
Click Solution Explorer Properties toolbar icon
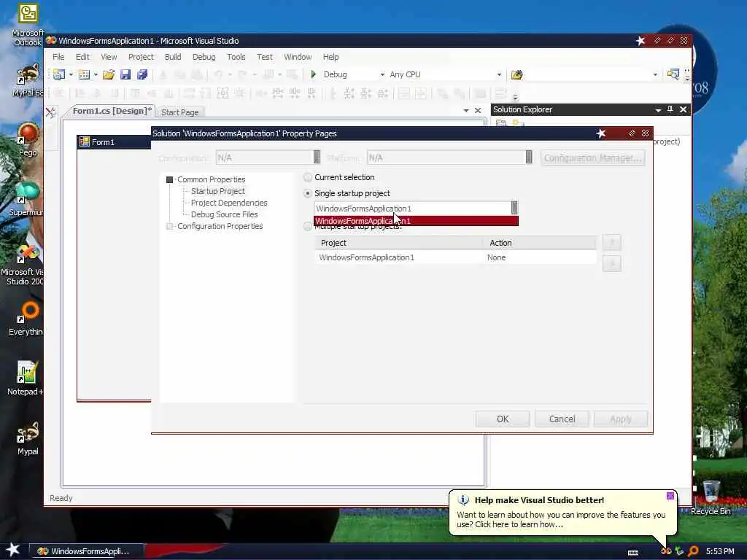click(501, 124)
